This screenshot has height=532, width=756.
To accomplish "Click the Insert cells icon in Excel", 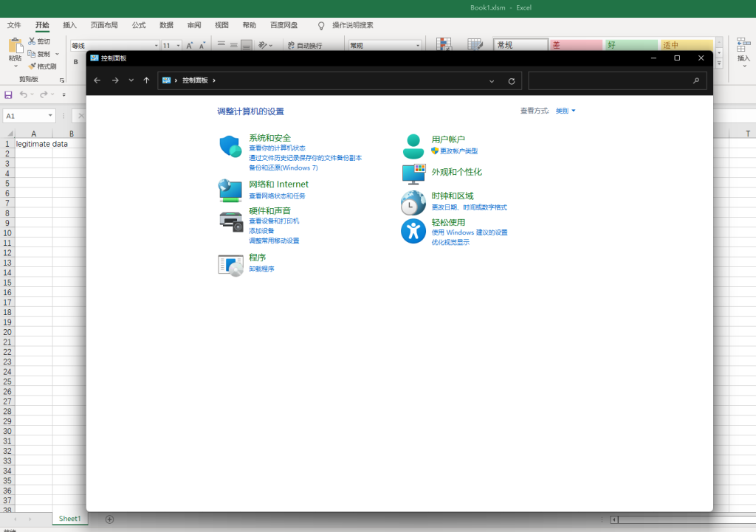I will tap(743, 45).
